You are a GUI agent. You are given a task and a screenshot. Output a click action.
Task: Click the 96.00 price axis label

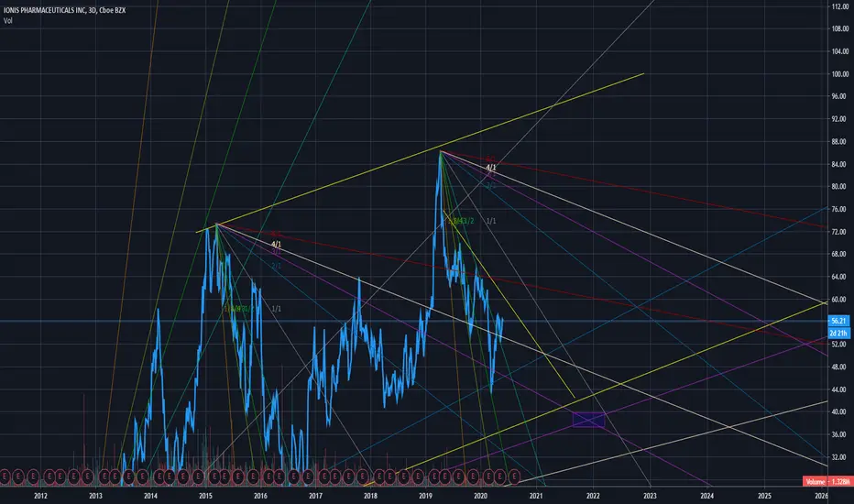(x=840, y=96)
